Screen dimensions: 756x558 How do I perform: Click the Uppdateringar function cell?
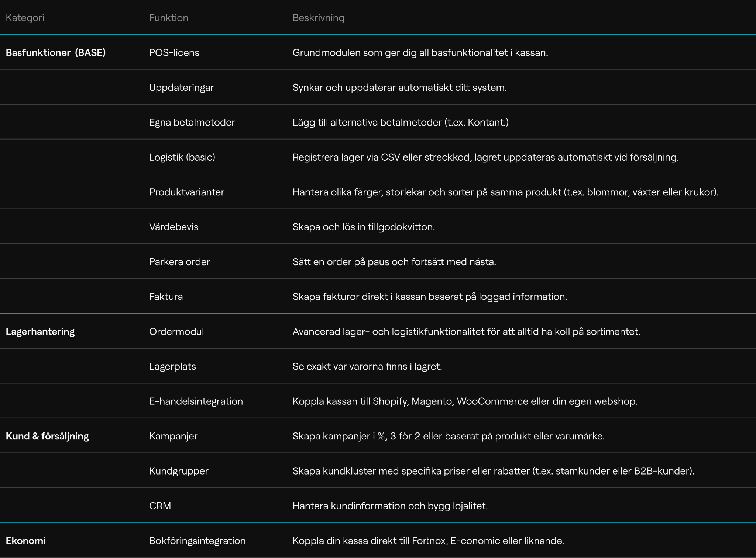pos(181,88)
